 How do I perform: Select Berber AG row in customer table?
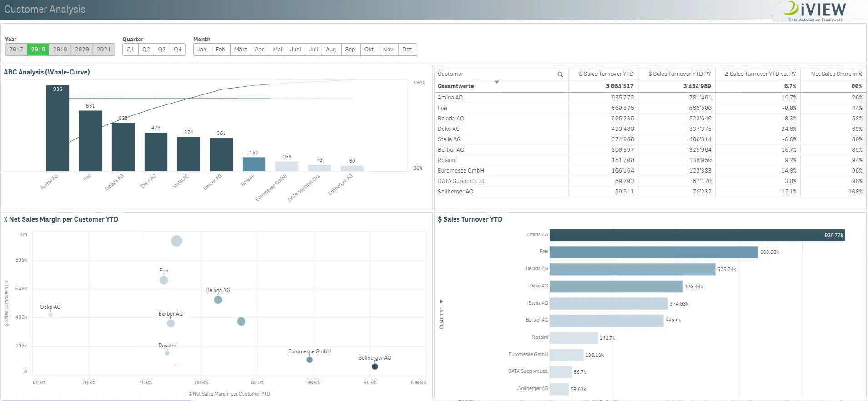coord(649,150)
